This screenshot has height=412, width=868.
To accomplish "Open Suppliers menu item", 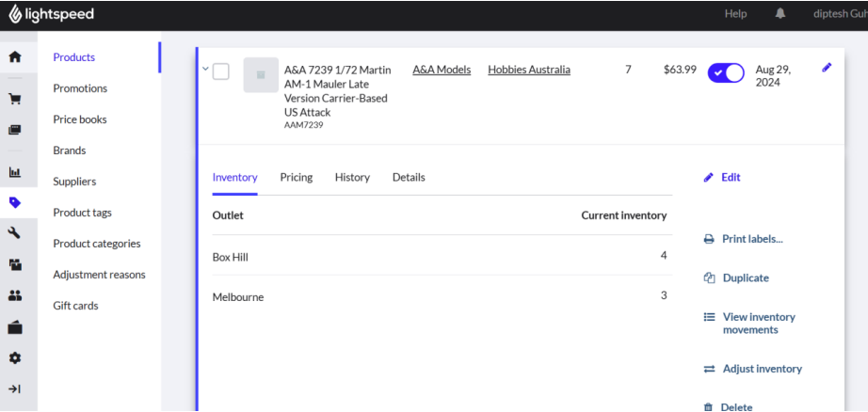I will coord(74,182).
